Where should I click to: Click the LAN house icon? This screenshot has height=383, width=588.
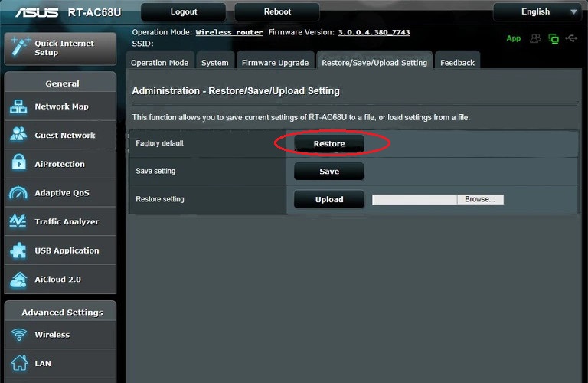tap(19, 363)
